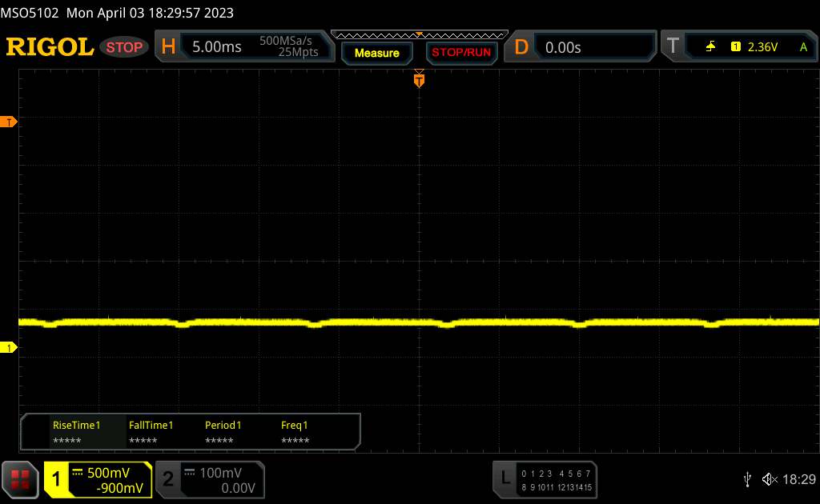Click the trigger mode A indicator
Screen dimensions: 820x504
803,47
